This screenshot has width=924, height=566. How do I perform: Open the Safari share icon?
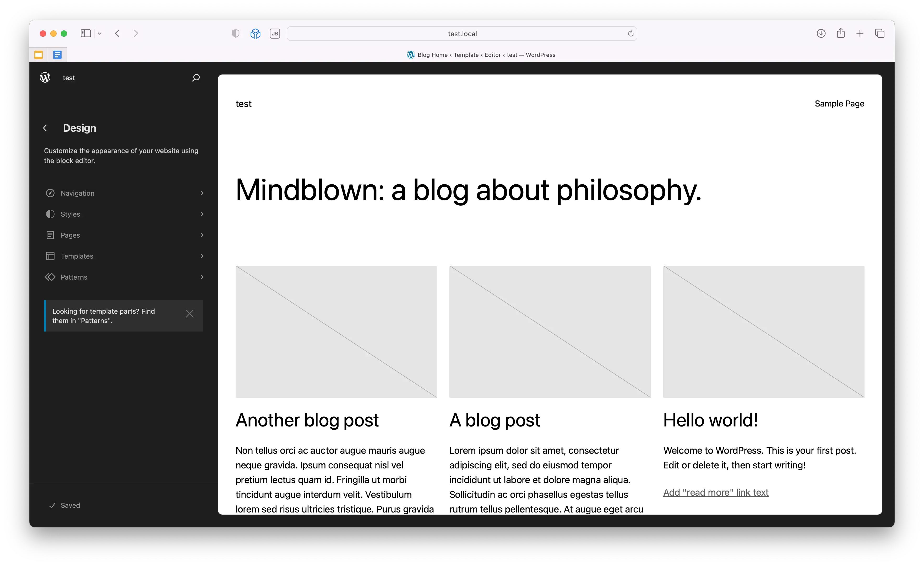point(841,33)
